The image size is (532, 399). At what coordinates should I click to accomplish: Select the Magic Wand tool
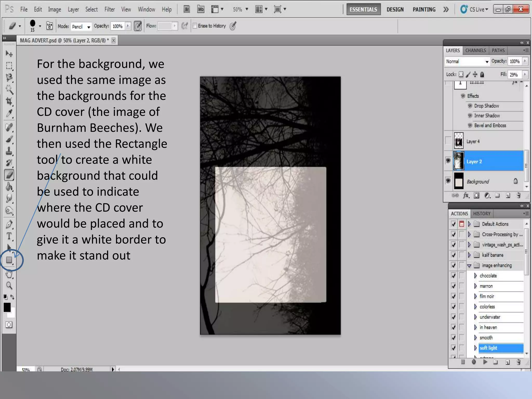coord(9,90)
